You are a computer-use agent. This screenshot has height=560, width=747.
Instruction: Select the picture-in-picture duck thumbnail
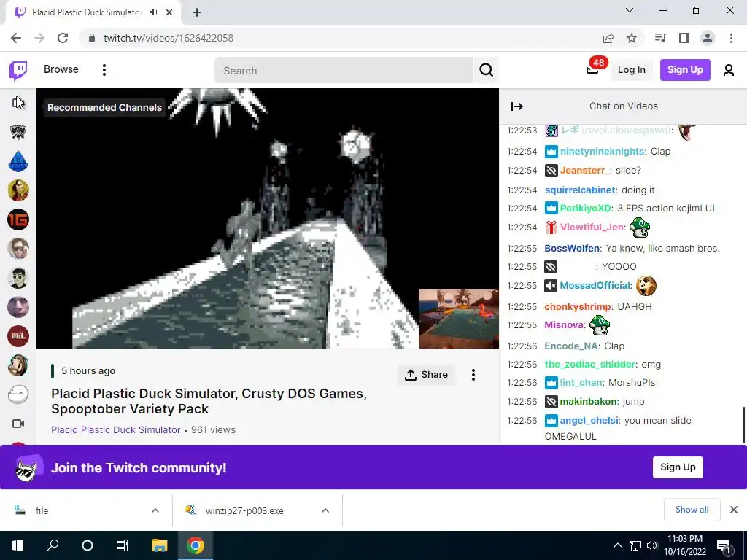459,319
